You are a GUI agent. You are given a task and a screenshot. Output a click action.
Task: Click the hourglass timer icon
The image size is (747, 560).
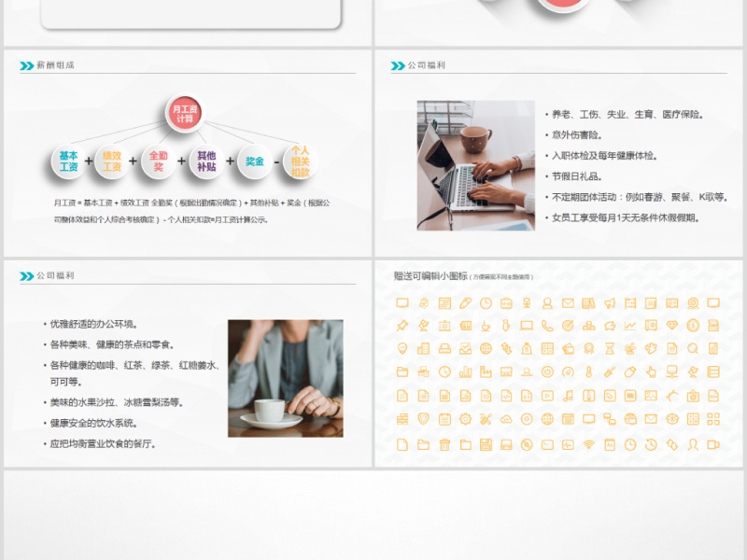[608, 347]
